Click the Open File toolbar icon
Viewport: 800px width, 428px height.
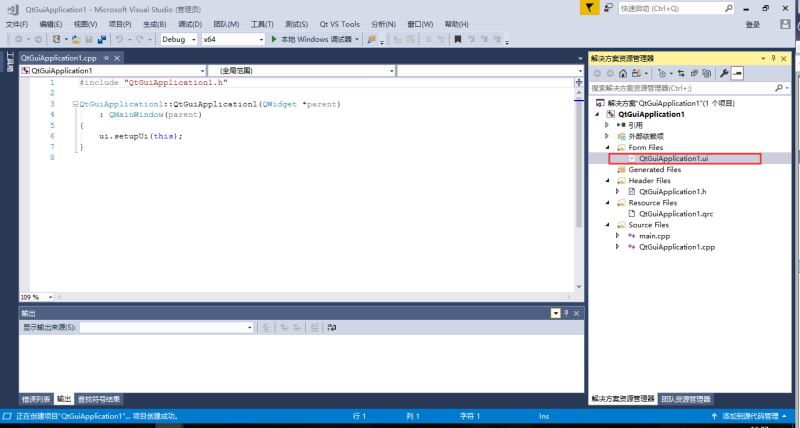(x=76, y=39)
